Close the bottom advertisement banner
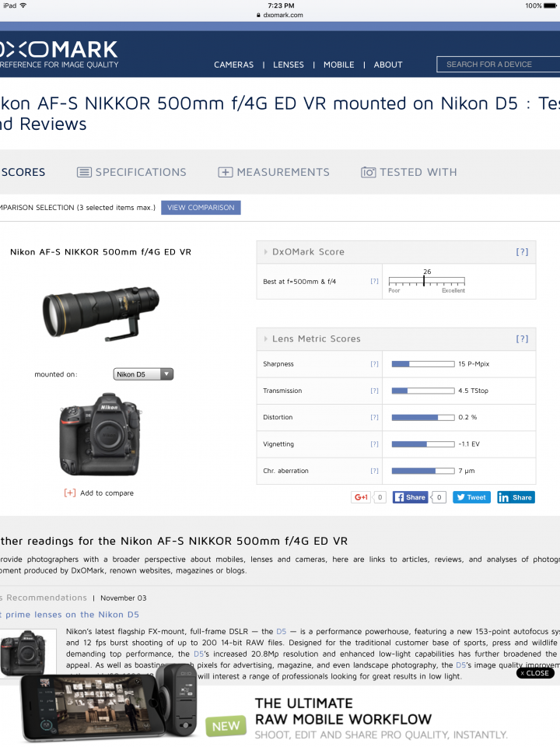Image resolution: width=560 pixels, height=747 pixels. [x=535, y=673]
